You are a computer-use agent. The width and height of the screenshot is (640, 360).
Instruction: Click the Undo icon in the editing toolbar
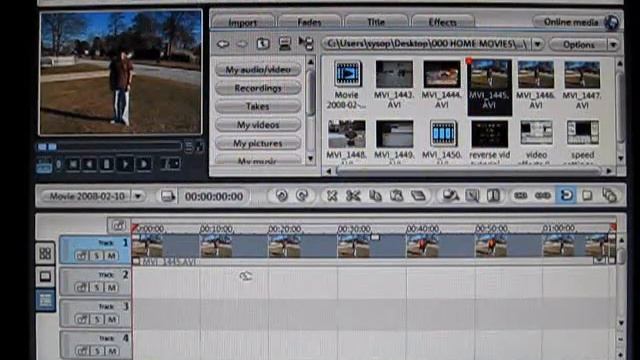tap(281, 196)
